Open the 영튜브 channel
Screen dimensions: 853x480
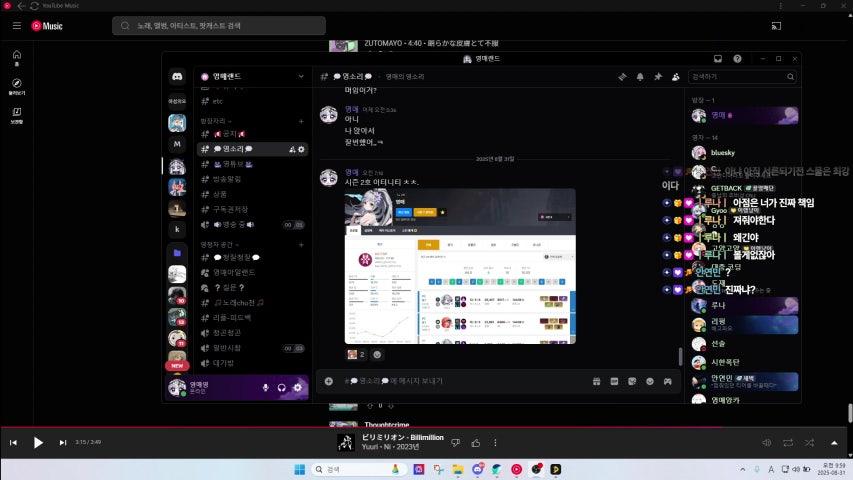[x=252, y=164]
